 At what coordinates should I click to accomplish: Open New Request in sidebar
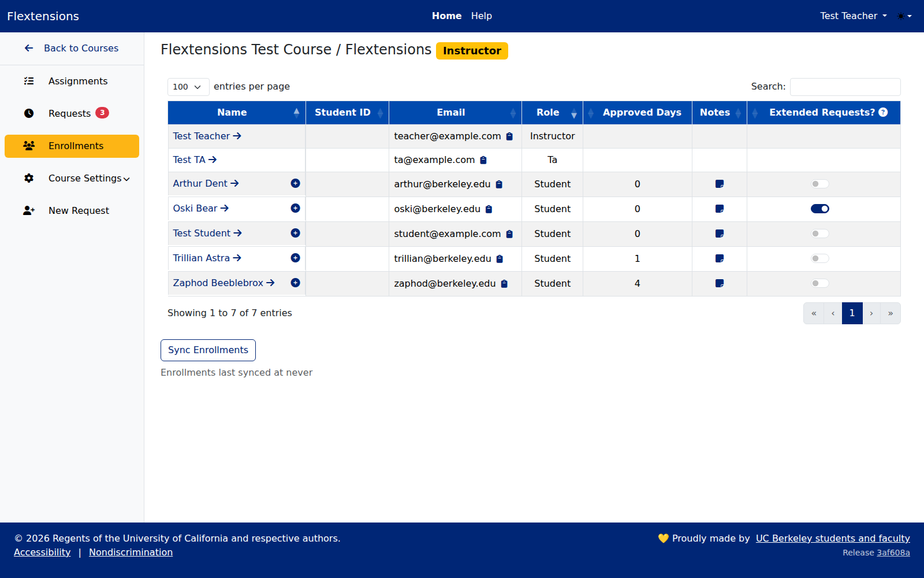click(x=72, y=211)
